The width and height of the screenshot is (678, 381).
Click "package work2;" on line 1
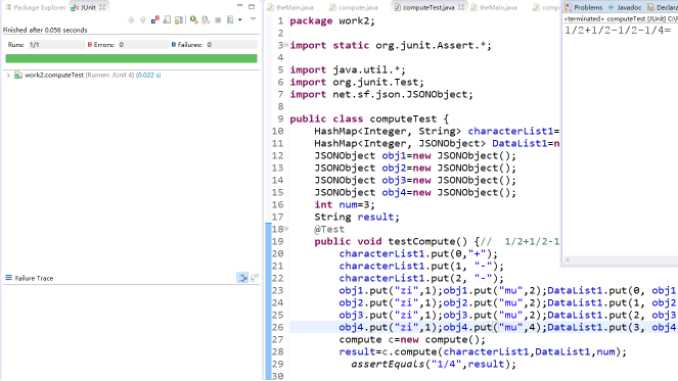332,21
